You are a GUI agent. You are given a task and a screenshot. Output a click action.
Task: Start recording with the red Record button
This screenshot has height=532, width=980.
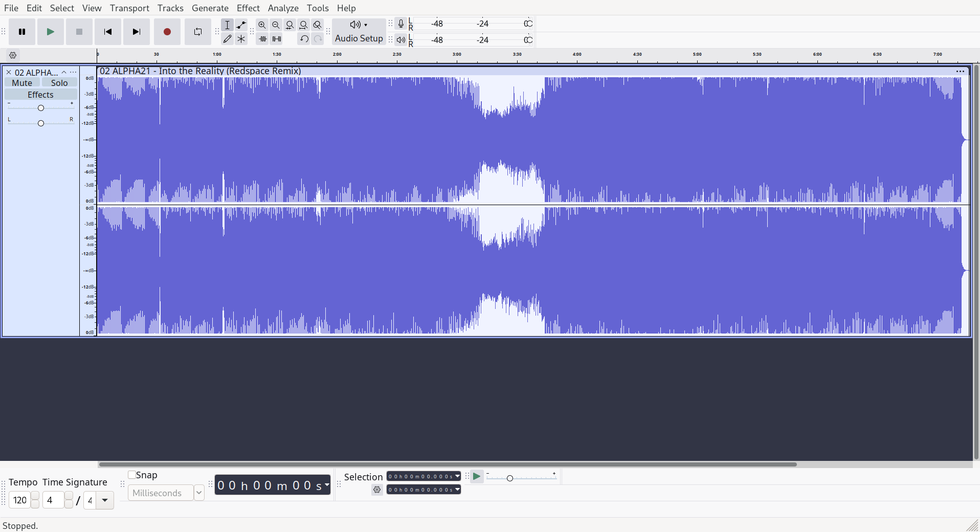coord(167,32)
